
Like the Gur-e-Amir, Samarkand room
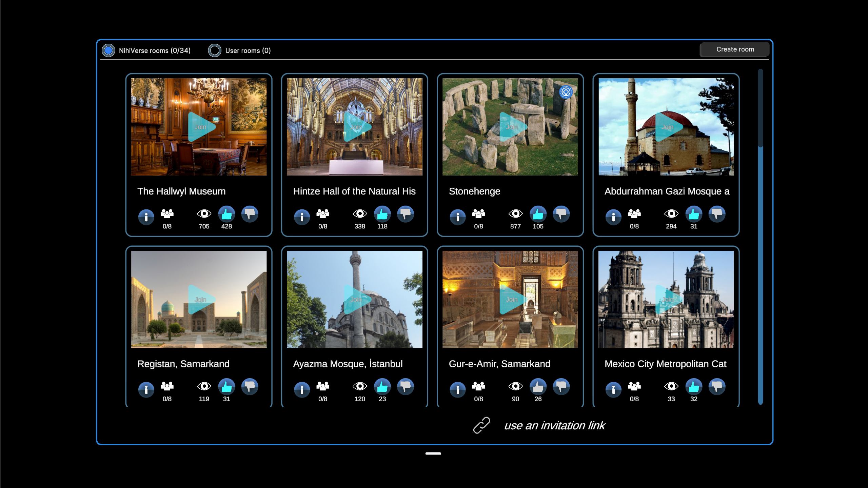pos(538,387)
